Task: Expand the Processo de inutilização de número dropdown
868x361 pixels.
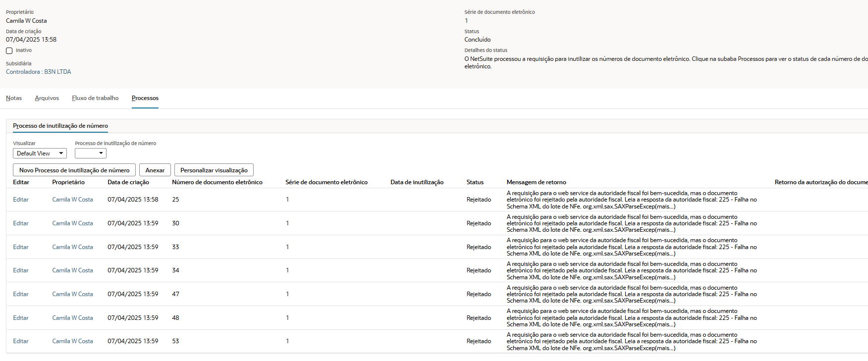Action: coord(91,154)
